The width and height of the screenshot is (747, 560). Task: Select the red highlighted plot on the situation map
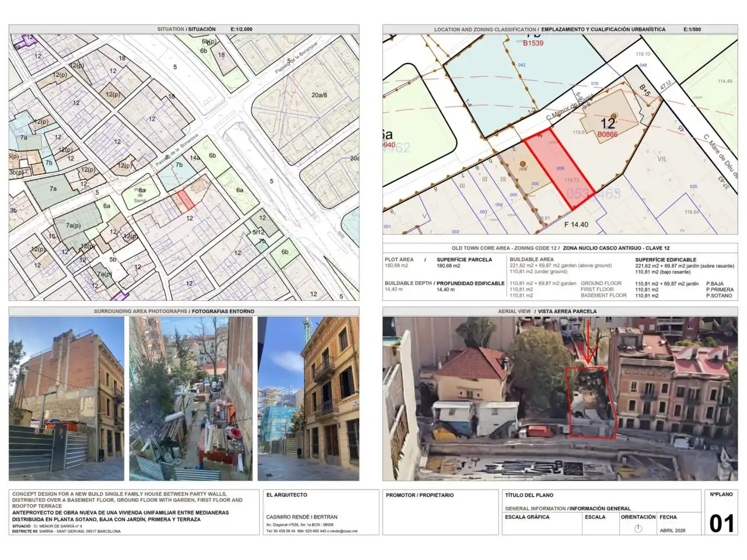tap(185, 199)
